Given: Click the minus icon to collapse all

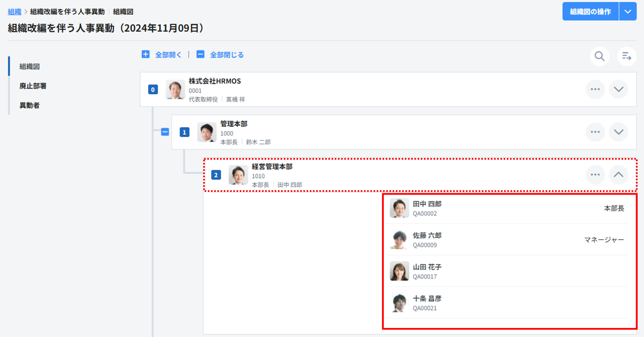Looking at the screenshot, I should point(200,54).
